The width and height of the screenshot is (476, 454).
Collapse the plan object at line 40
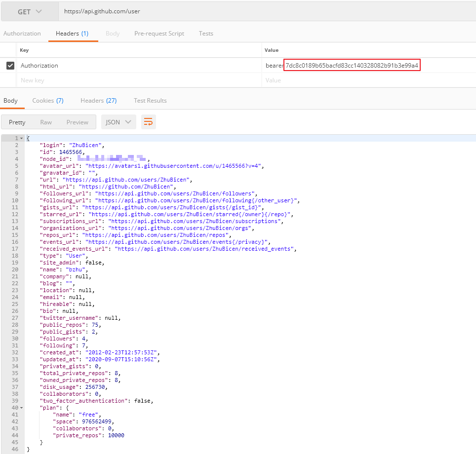coord(21,408)
